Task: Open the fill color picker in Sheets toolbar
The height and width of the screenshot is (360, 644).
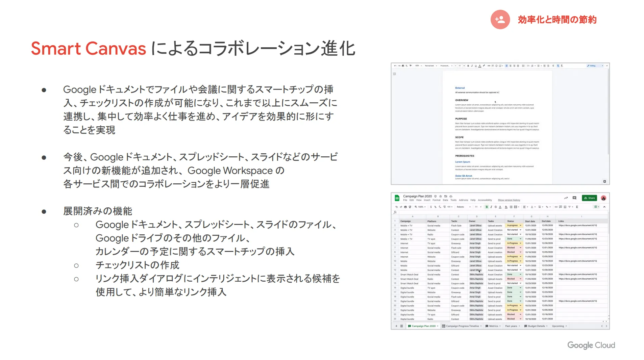Action: coord(506,207)
